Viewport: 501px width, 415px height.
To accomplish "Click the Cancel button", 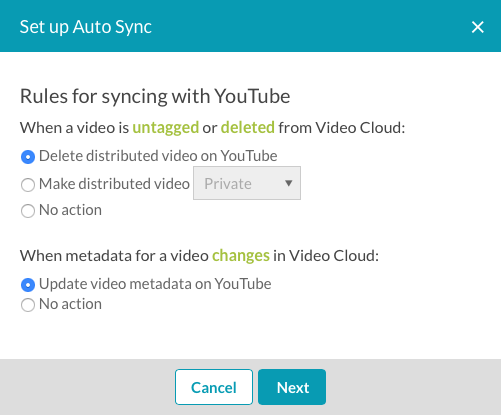I will tap(214, 387).
